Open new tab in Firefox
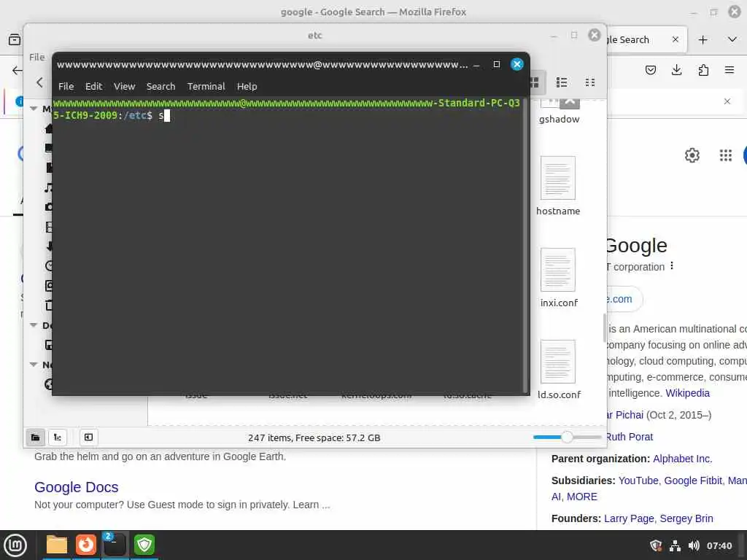Image resolution: width=747 pixels, height=560 pixels. pyautogui.click(x=703, y=39)
